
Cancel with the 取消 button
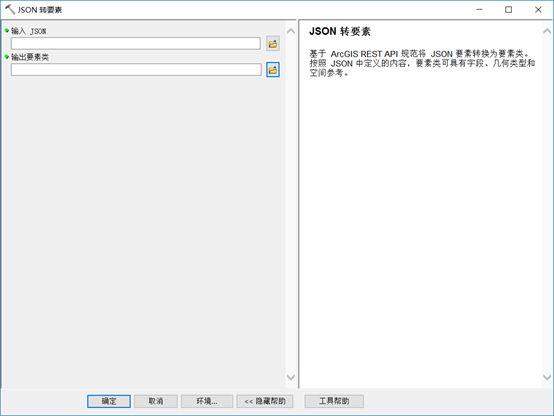pyautogui.click(x=156, y=401)
